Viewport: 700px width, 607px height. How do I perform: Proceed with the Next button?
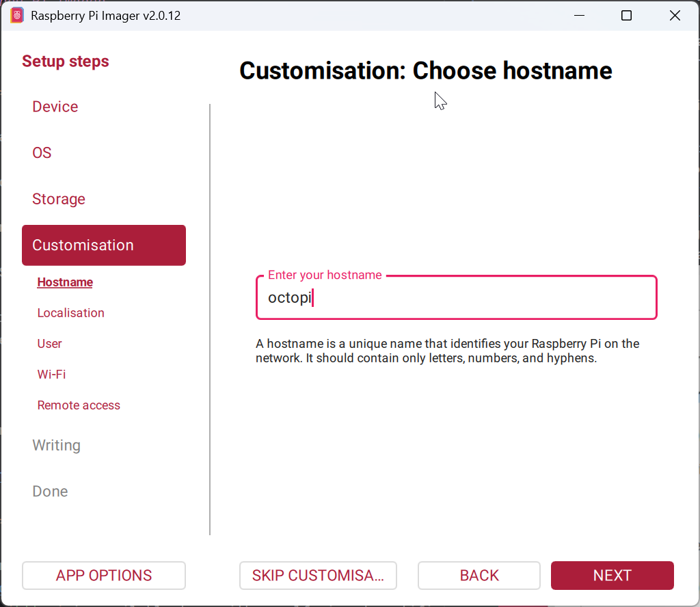pos(612,576)
